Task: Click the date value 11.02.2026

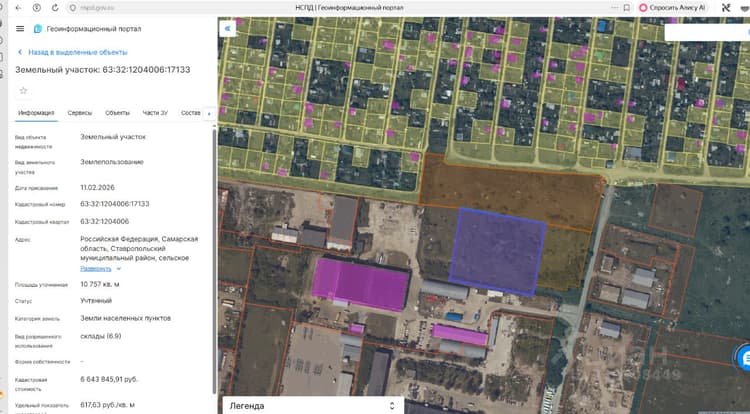Action: [97, 187]
